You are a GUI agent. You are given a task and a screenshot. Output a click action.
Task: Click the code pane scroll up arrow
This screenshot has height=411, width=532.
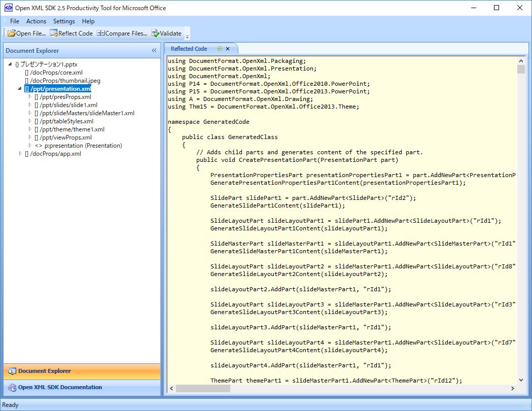click(x=521, y=61)
